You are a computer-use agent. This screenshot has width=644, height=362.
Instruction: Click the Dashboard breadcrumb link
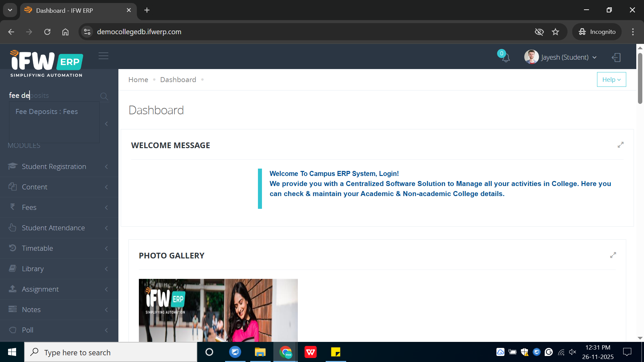(x=178, y=80)
